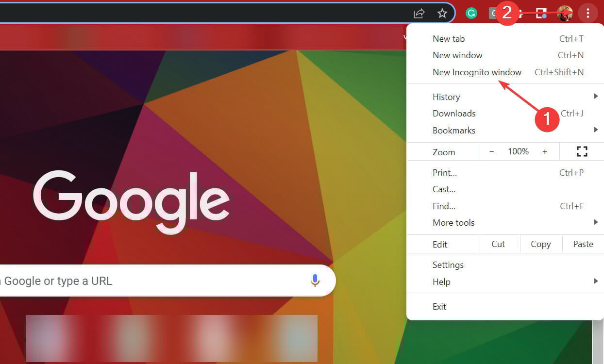The image size is (604, 364).
Task: Click the profile avatar picture
Action: click(565, 13)
